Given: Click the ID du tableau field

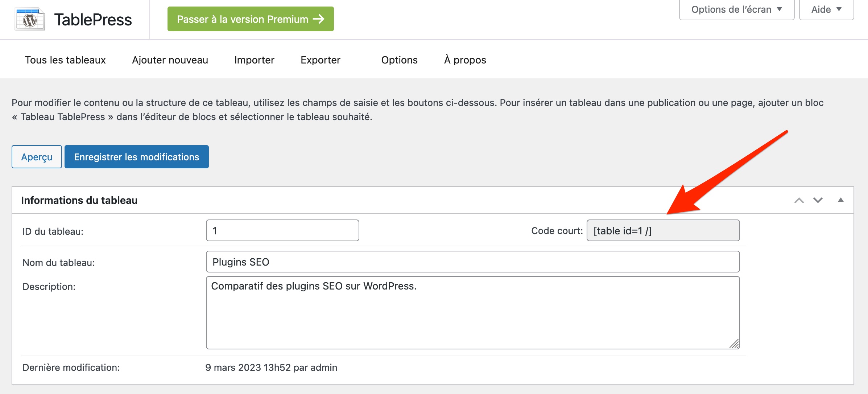Looking at the screenshot, I should pos(282,230).
